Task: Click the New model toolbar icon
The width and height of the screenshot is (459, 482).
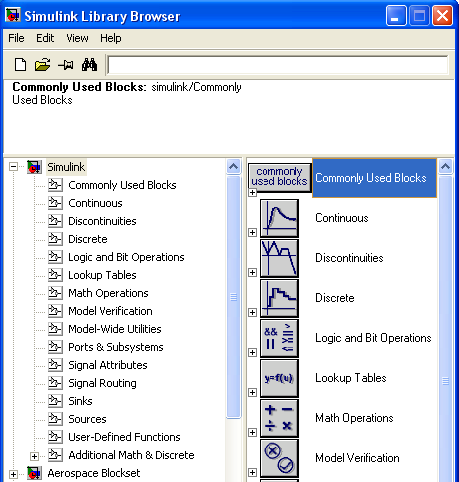Action: (x=20, y=65)
